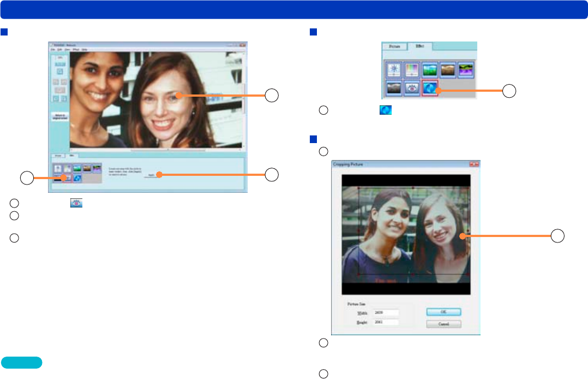Choose the purple-green negative effect thumbnail in right panel
Viewport: 588px width, 379px height.
point(466,69)
